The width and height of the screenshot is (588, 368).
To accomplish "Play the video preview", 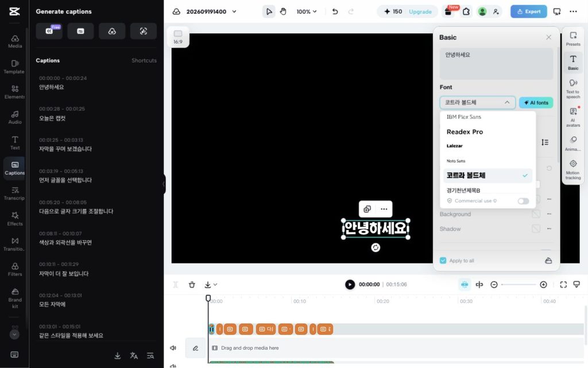I will click(350, 285).
